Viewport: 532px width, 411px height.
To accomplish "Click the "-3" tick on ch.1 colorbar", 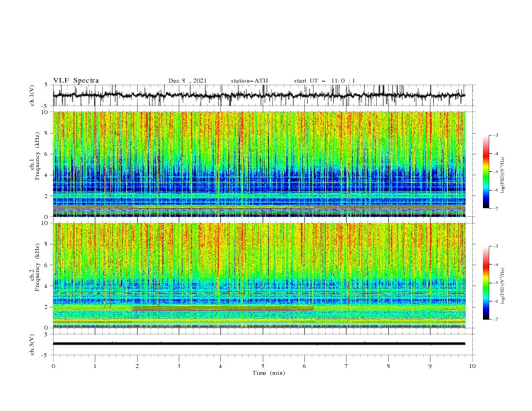I will [496, 135].
